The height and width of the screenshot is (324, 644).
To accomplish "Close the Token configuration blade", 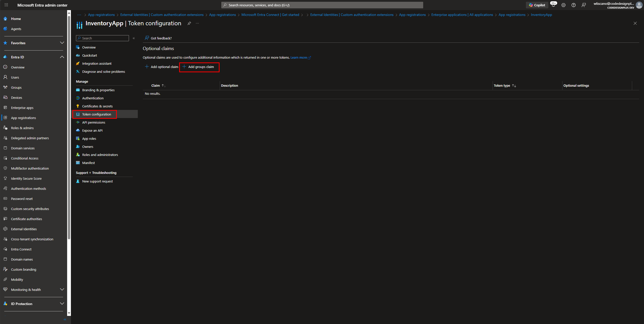I will [635, 23].
